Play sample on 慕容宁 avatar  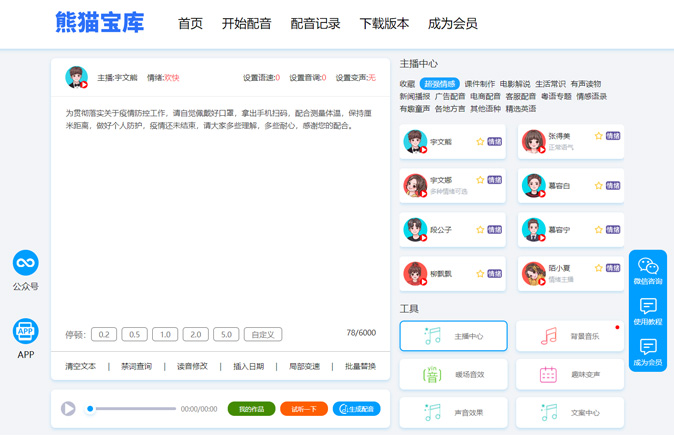tap(542, 238)
